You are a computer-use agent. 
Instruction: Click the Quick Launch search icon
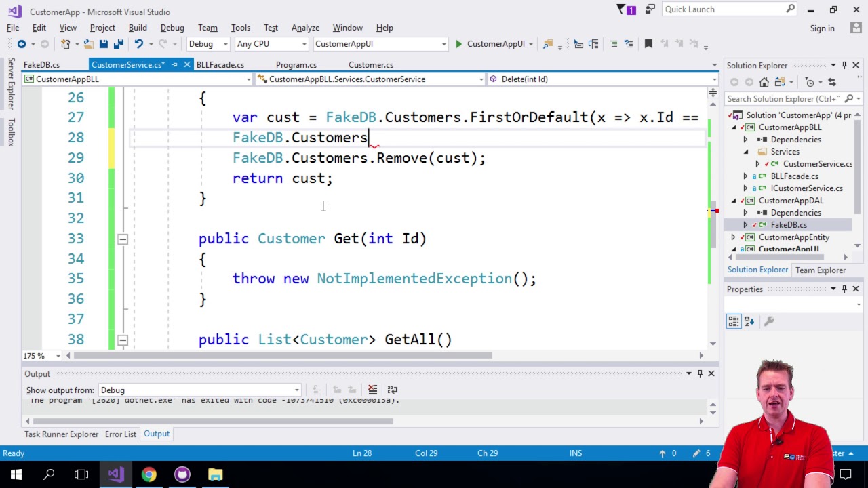point(791,9)
